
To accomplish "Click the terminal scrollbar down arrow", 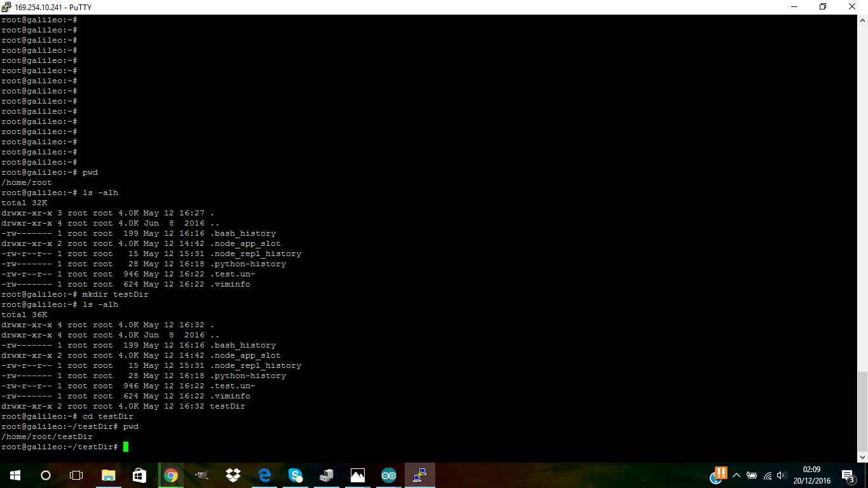I will point(862,457).
